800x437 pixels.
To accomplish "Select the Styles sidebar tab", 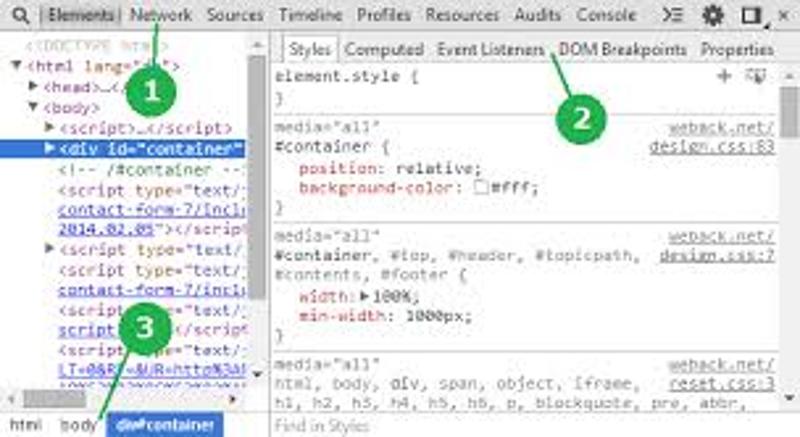I will coord(310,49).
